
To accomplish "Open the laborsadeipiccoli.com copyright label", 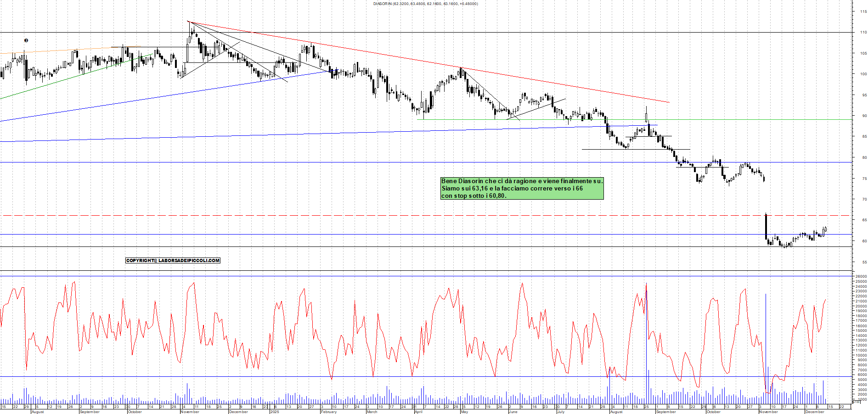I will click(173, 260).
